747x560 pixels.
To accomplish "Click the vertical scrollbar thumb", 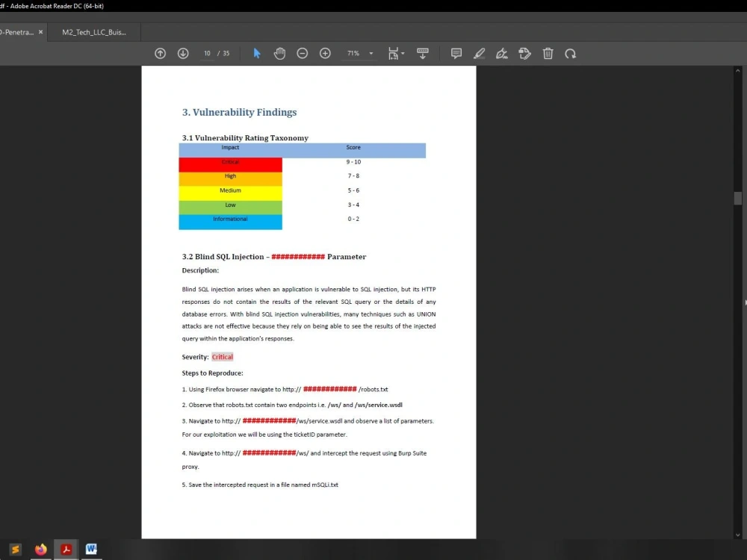I will (737, 198).
